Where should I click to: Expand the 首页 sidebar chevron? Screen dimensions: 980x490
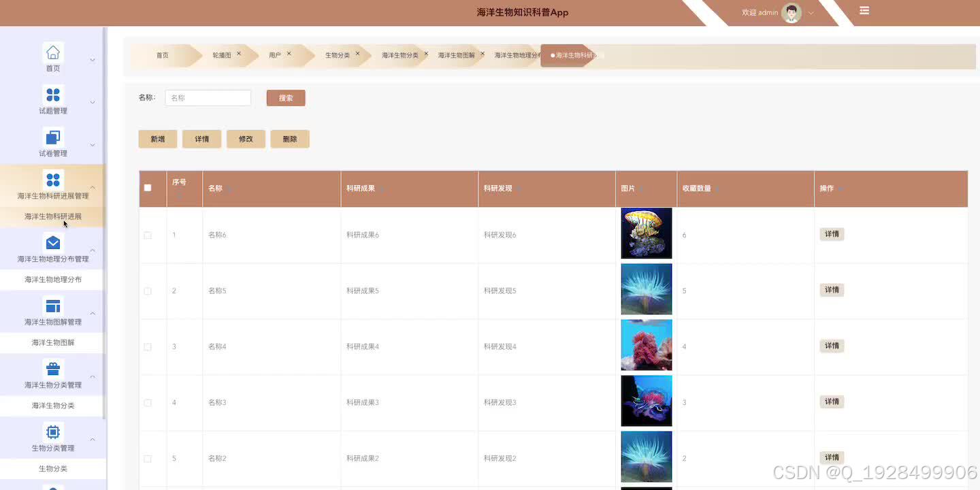[93, 60]
